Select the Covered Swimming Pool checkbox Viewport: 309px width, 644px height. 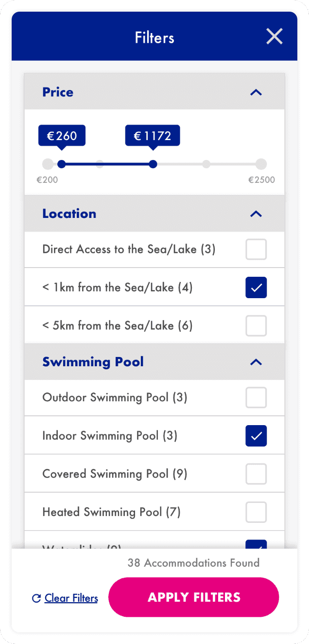coord(256,474)
